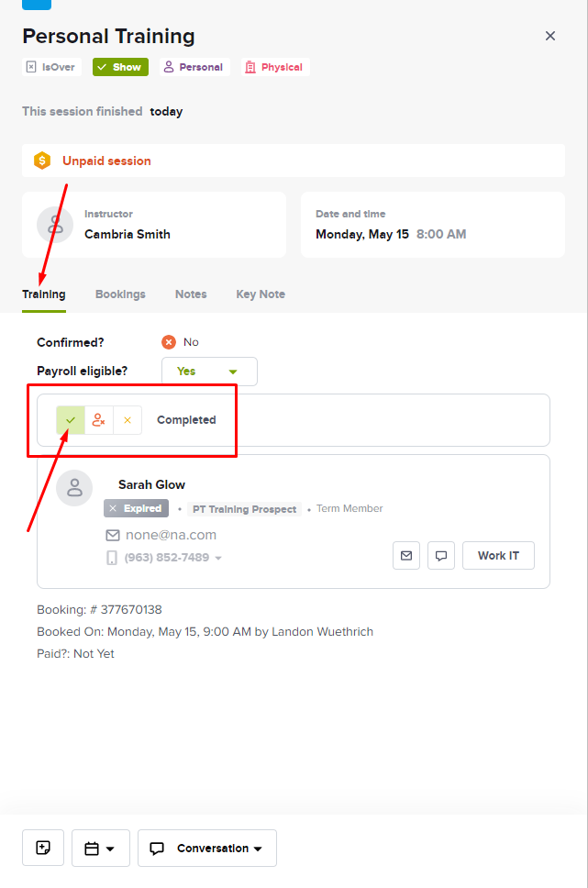The image size is (588, 888).
Task: Mark attendance with green checkmark icon
Action: [71, 420]
